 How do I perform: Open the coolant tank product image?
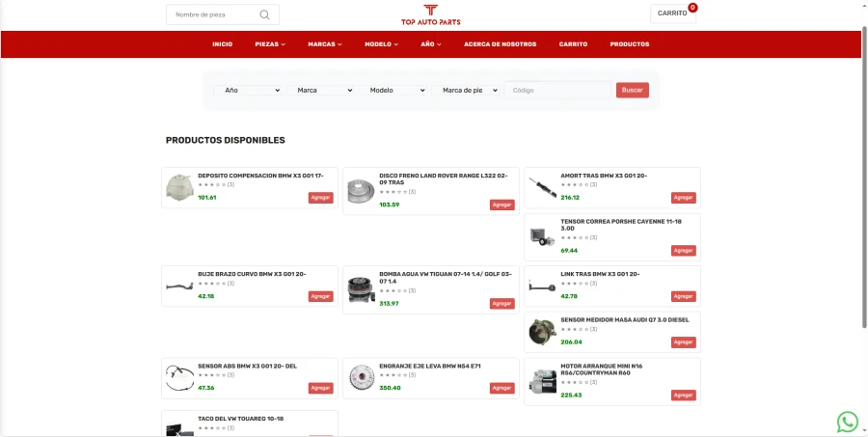[x=179, y=188]
